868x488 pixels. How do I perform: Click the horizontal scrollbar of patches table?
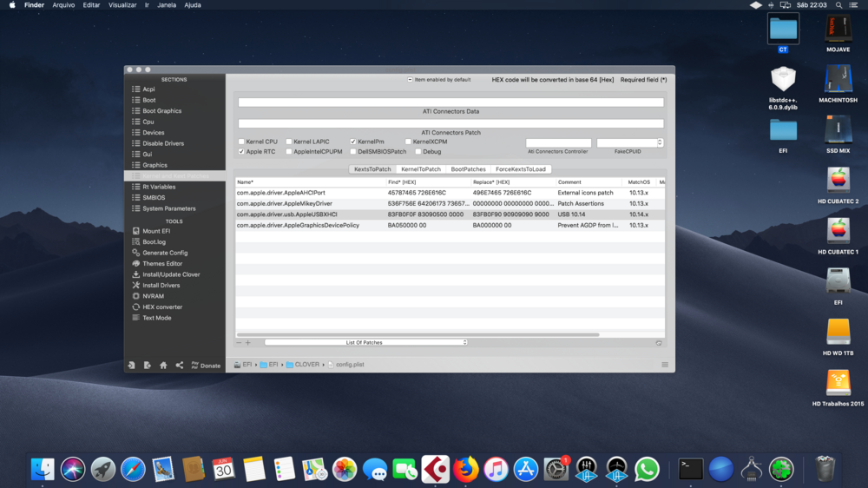417,334
